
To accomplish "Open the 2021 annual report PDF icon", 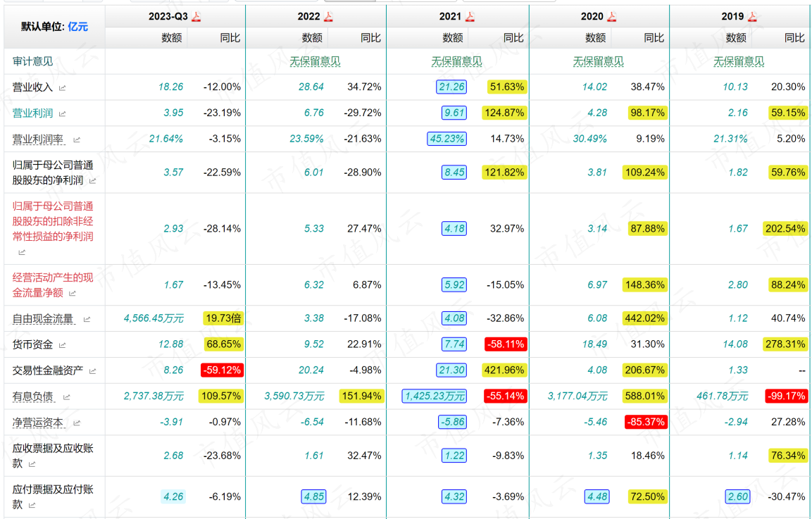I will tap(470, 17).
